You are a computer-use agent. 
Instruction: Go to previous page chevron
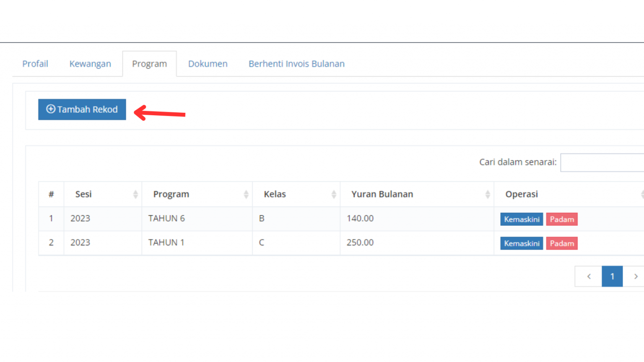(589, 277)
